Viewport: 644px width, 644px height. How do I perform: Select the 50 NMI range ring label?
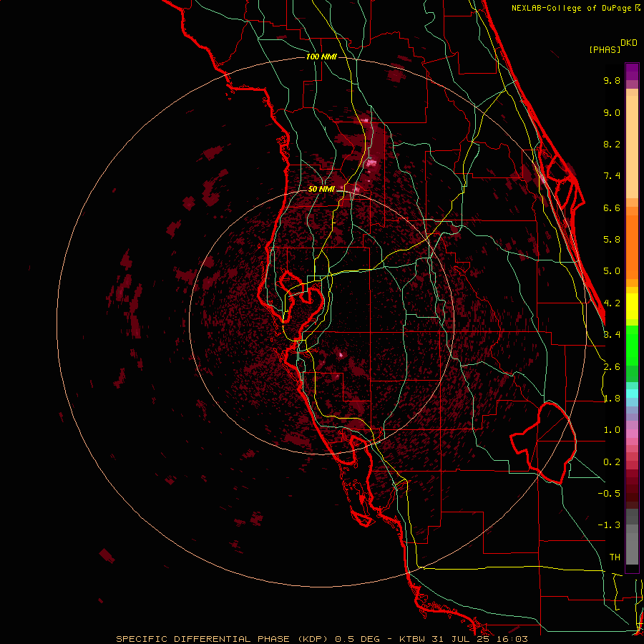pos(321,189)
